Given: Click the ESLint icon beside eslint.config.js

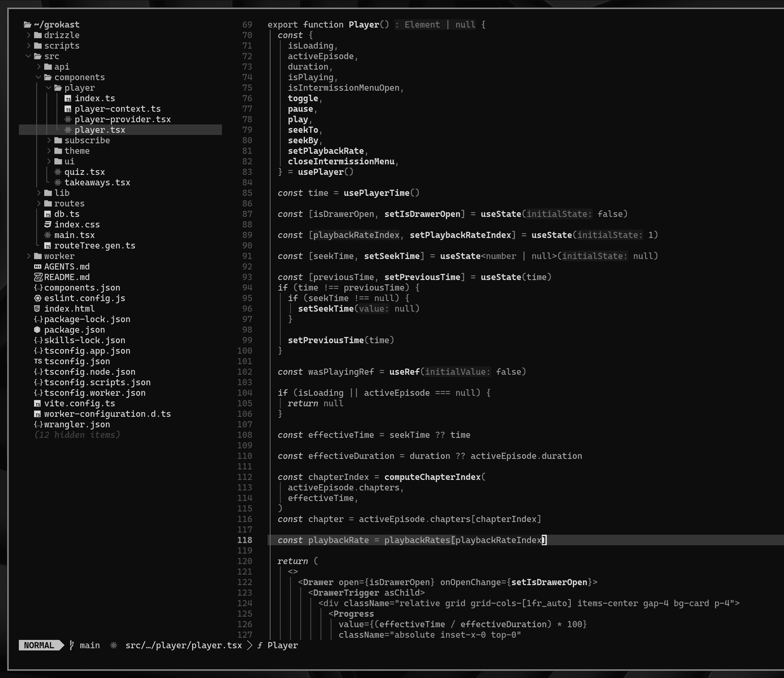Looking at the screenshot, I should coord(37,298).
